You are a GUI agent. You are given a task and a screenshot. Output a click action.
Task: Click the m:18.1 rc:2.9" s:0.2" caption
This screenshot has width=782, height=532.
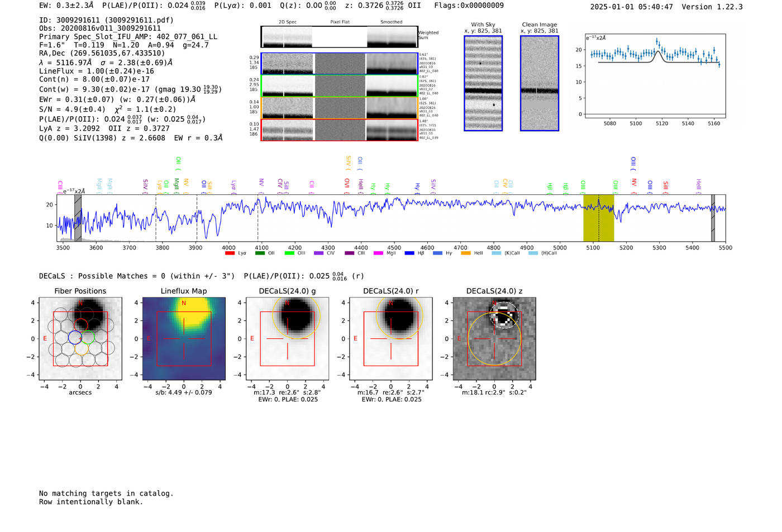[x=494, y=392]
